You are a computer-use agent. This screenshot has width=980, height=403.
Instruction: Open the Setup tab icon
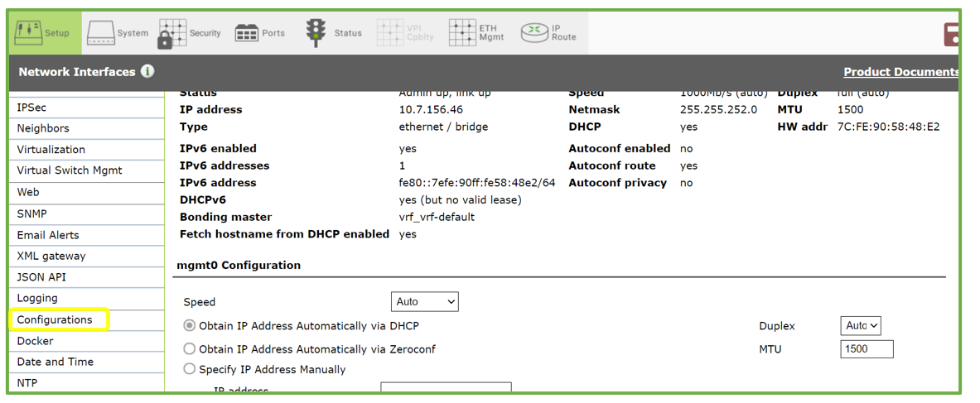coord(28,33)
